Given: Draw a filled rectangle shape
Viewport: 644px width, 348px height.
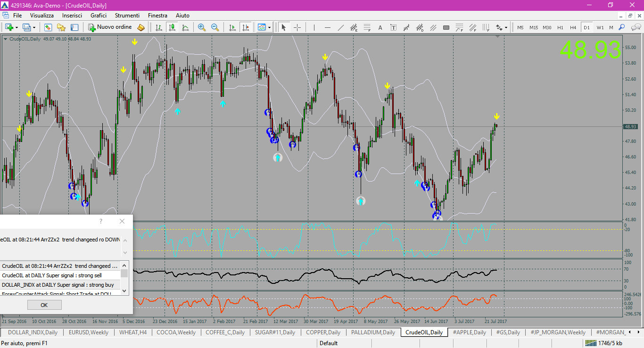Looking at the screenshot, I should 446,27.
